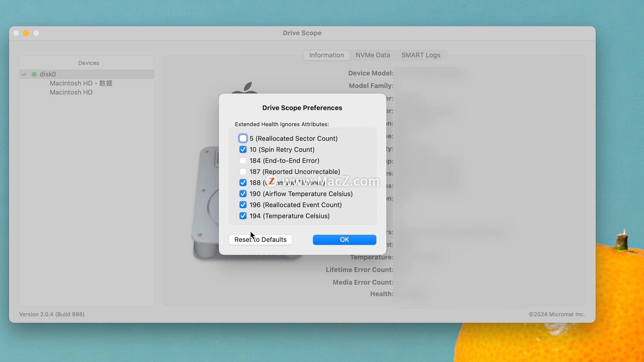
Task: Enable the Reallocated Sector Count checkbox
Action: [x=243, y=138]
